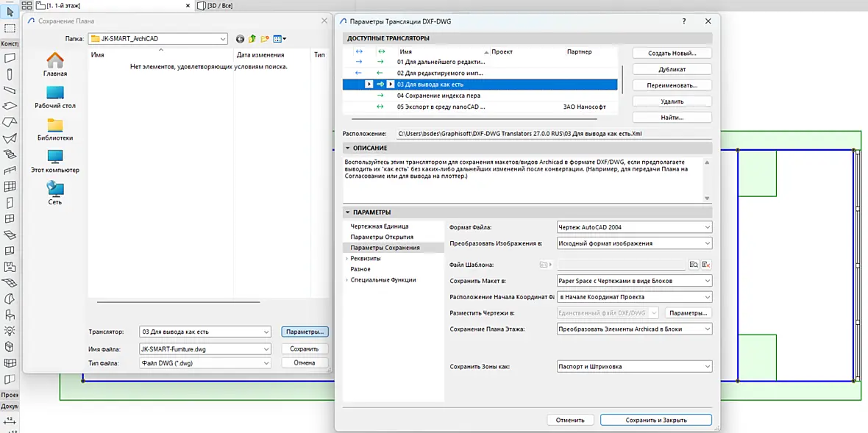The height and width of the screenshot is (433, 868).
Task: Pick the Column tool icon
Action: tap(10, 74)
